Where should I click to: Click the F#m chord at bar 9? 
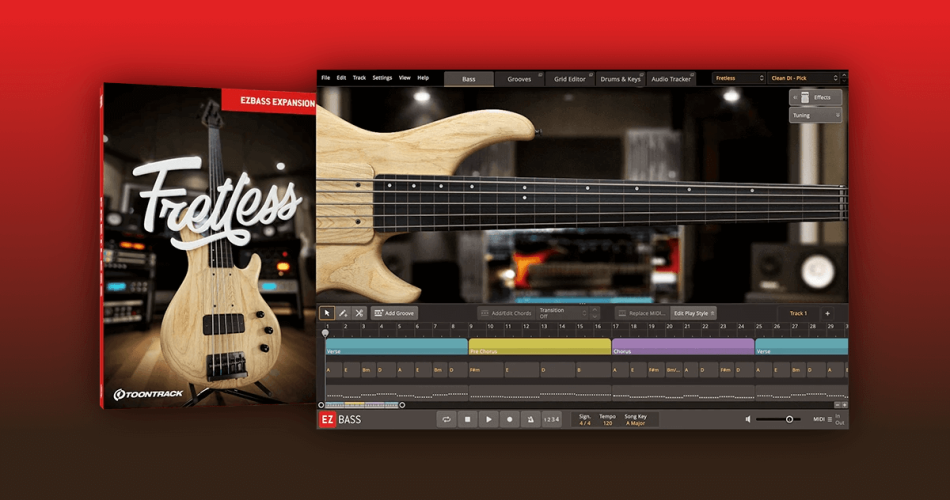point(486,370)
